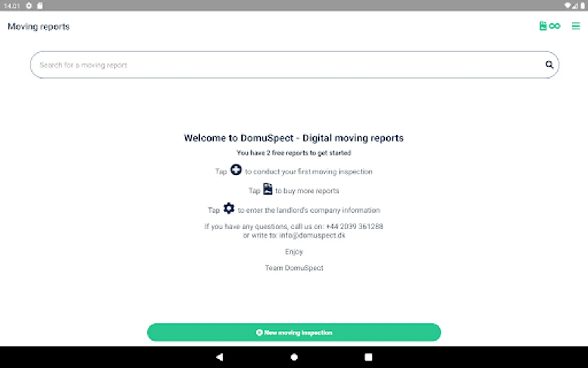Tap the status bar settings gear icon
Screen dimensions: 588x368
point(29,6)
